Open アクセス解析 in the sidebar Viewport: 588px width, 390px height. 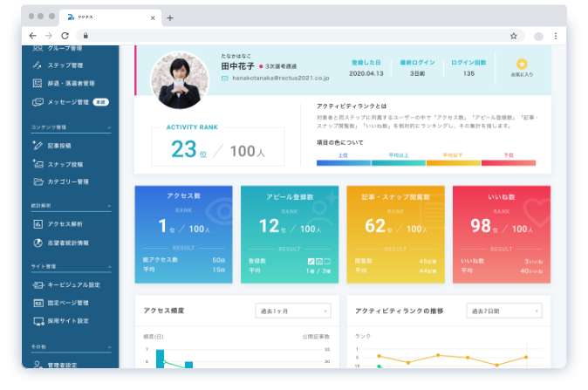[67, 224]
